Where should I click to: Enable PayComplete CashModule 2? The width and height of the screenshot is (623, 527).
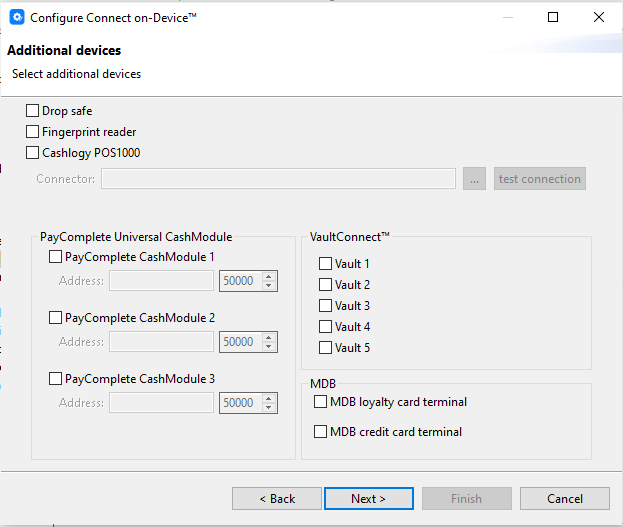(55, 318)
